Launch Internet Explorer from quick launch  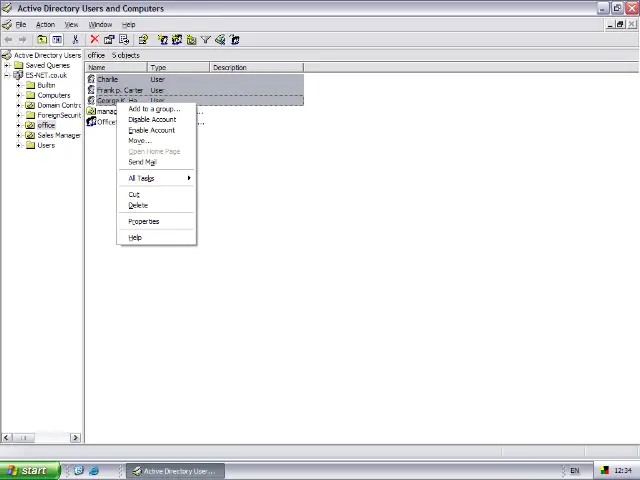pos(94,471)
